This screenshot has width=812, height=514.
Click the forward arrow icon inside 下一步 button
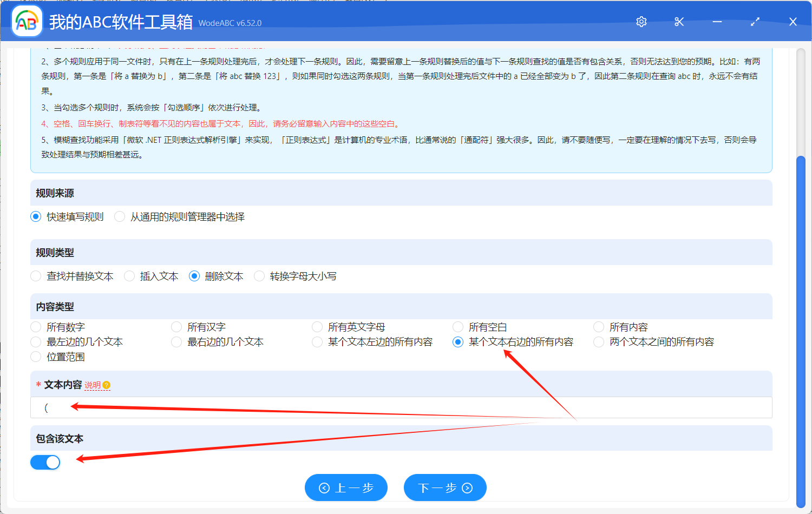pyautogui.click(x=466, y=487)
